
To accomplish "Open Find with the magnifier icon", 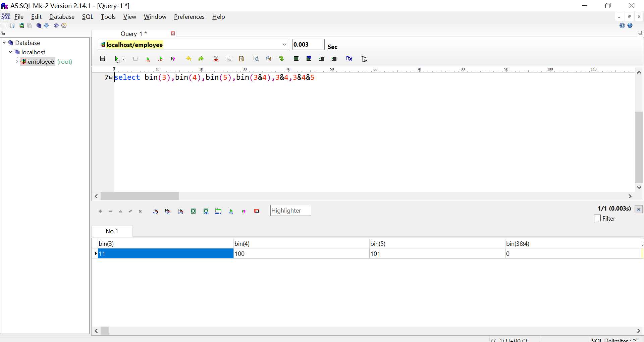I will click(x=256, y=59).
